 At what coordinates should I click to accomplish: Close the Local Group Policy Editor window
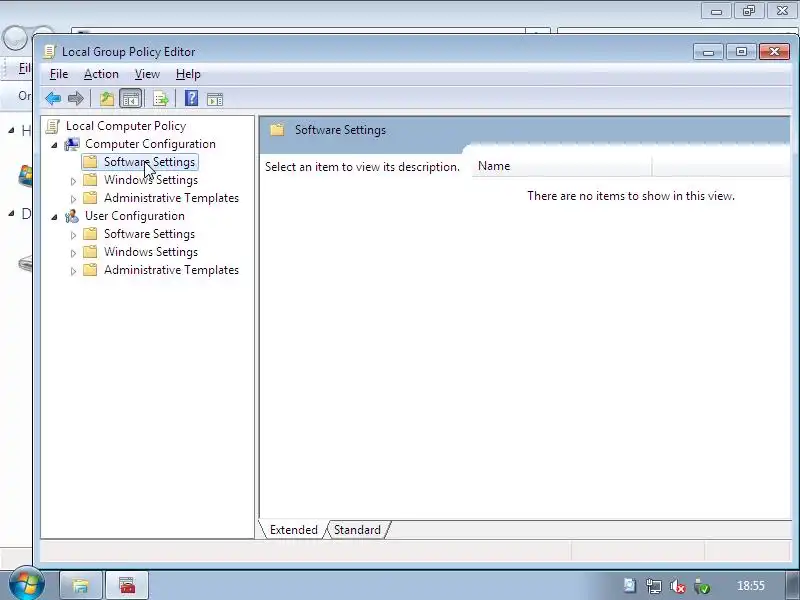[x=774, y=52]
